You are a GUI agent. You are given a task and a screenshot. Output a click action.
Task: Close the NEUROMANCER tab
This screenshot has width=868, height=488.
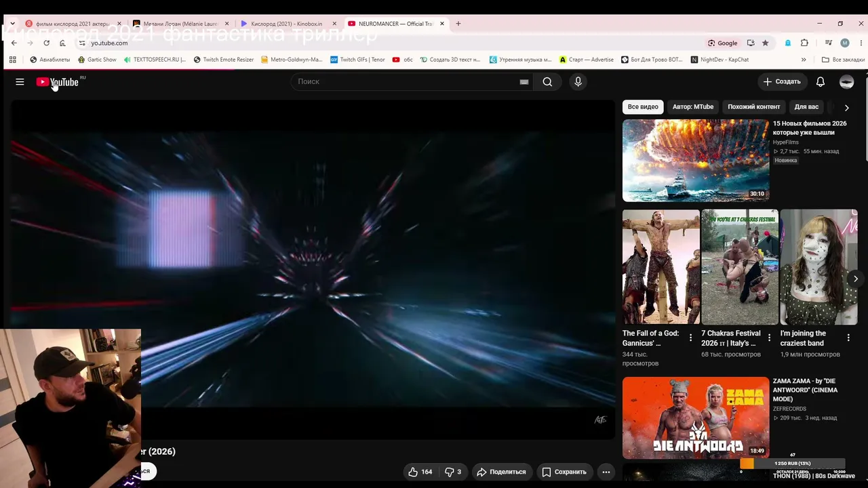click(442, 24)
